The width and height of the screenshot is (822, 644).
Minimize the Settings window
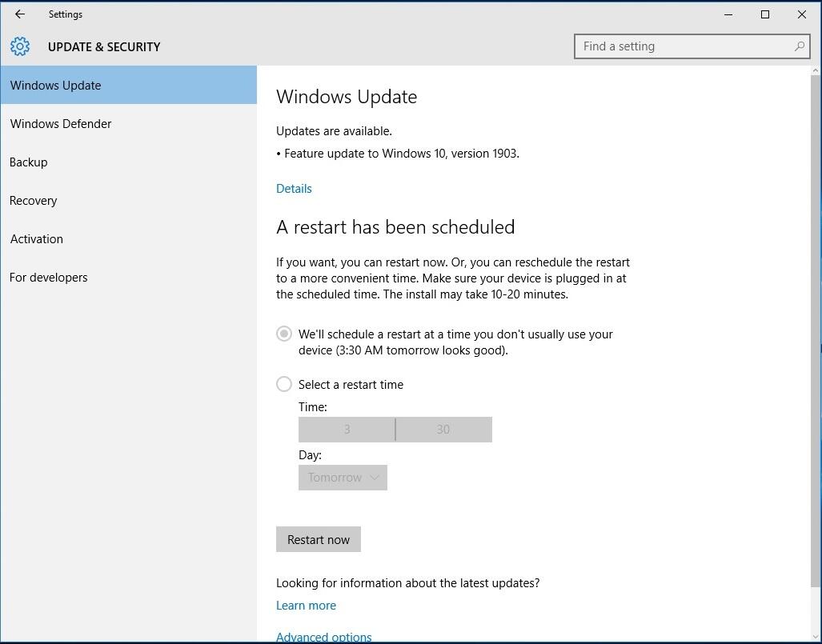pos(728,14)
